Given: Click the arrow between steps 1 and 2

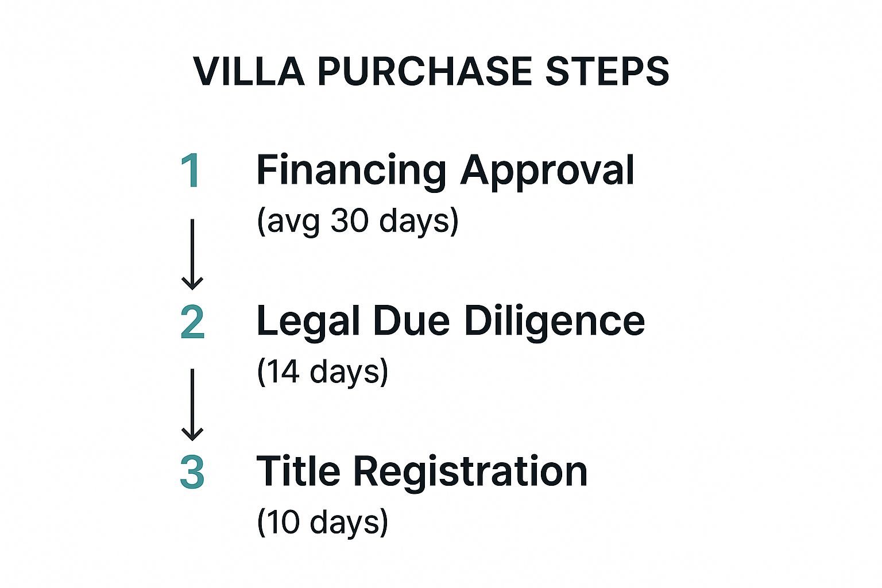Looking at the screenshot, I should [192, 254].
